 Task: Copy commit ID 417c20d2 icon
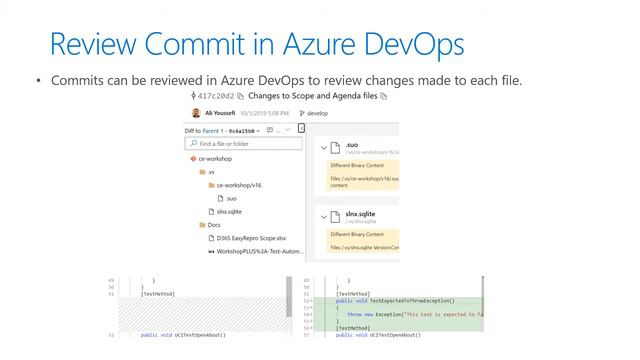pyautogui.click(x=240, y=96)
